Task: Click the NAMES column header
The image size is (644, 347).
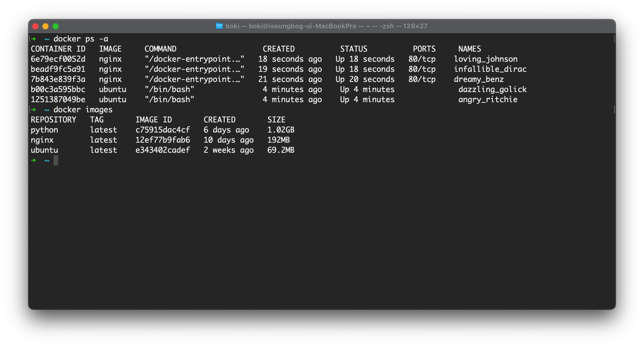Action: click(x=470, y=49)
